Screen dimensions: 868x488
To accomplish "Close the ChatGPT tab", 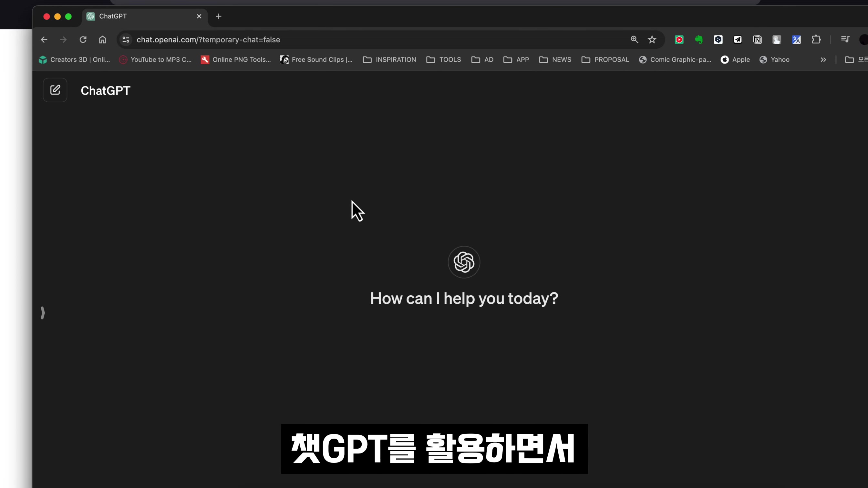I will pyautogui.click(x=199, y=16).
